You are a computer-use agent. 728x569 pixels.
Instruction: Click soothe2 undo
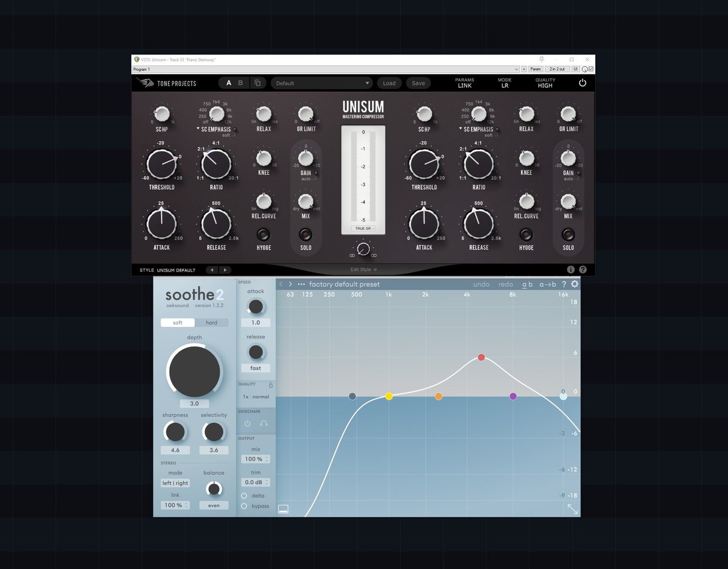[481, 284]
